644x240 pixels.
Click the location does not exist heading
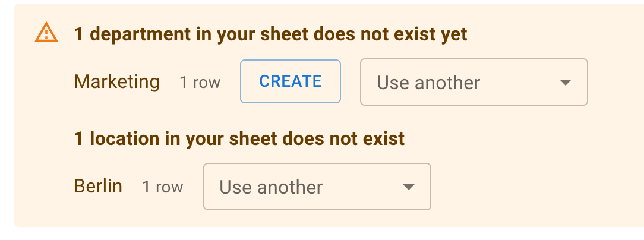(239, 139)
